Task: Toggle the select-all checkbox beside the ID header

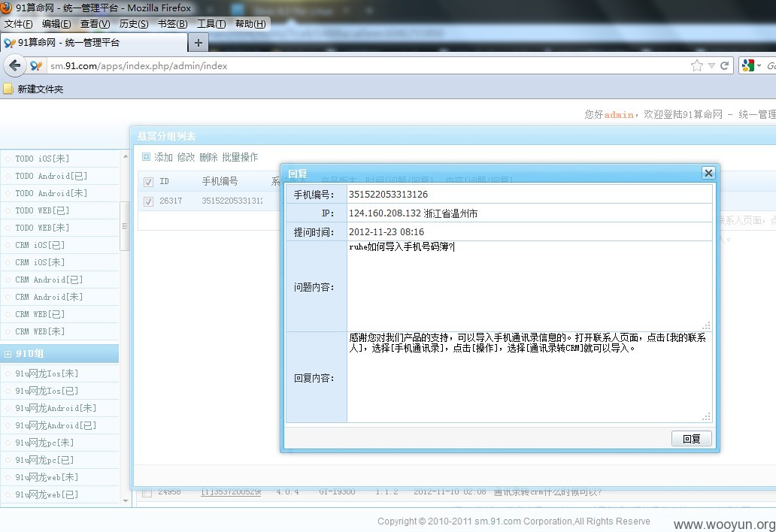Action: click(148, 182)
